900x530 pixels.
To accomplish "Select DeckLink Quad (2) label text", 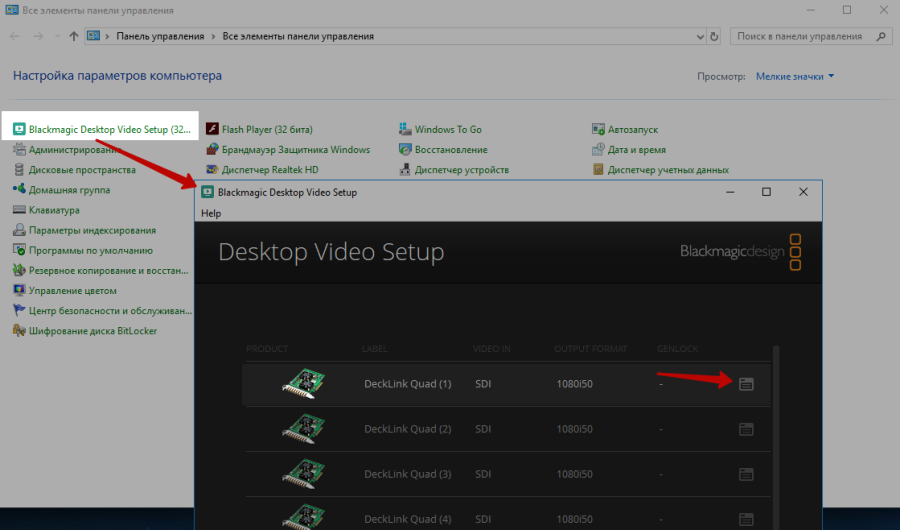I will coord(408,429).
